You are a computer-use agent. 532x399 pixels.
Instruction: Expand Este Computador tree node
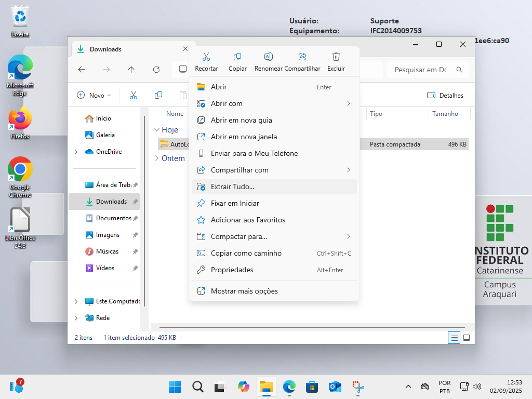click(76, 301)
